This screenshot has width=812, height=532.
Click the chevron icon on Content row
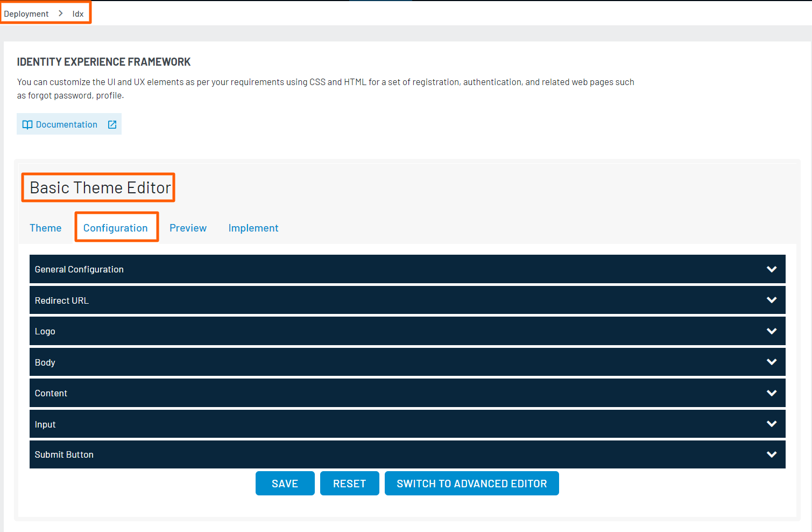click(x=771, y=393)
